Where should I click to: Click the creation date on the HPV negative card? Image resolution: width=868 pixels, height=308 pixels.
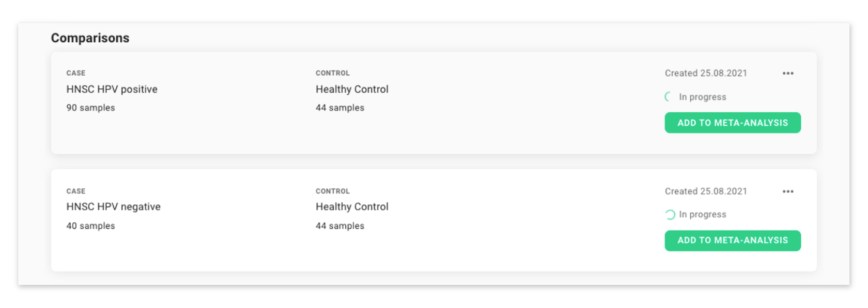706,191
